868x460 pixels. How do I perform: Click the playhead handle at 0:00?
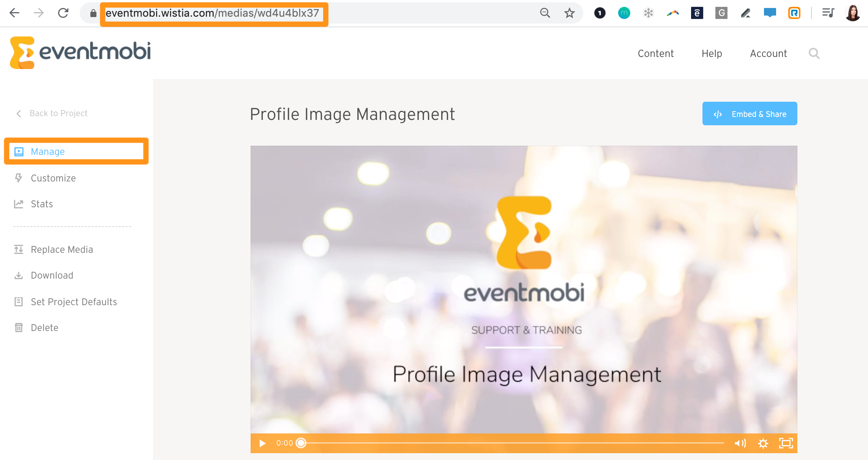tap(301, 443)
